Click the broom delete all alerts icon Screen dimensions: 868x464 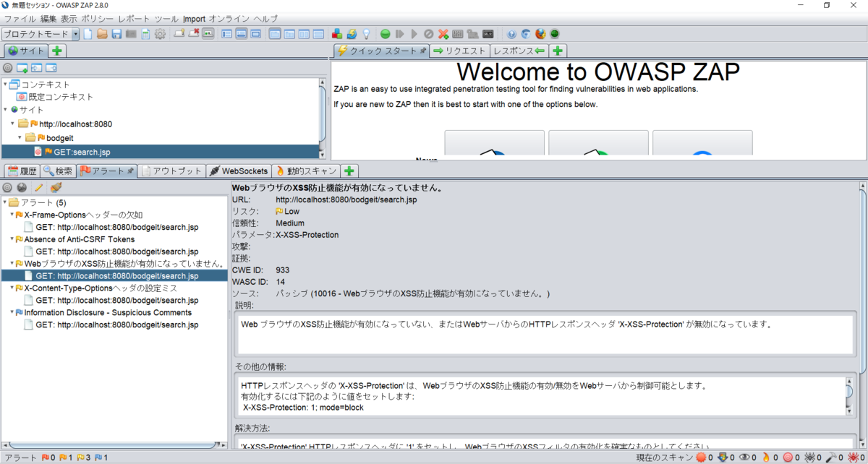coord(55,187)
